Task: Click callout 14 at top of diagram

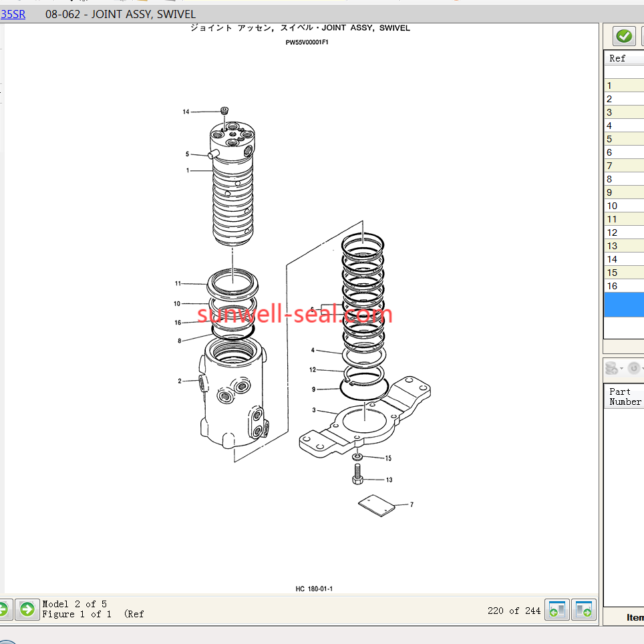Action: (x=186, y=112)
